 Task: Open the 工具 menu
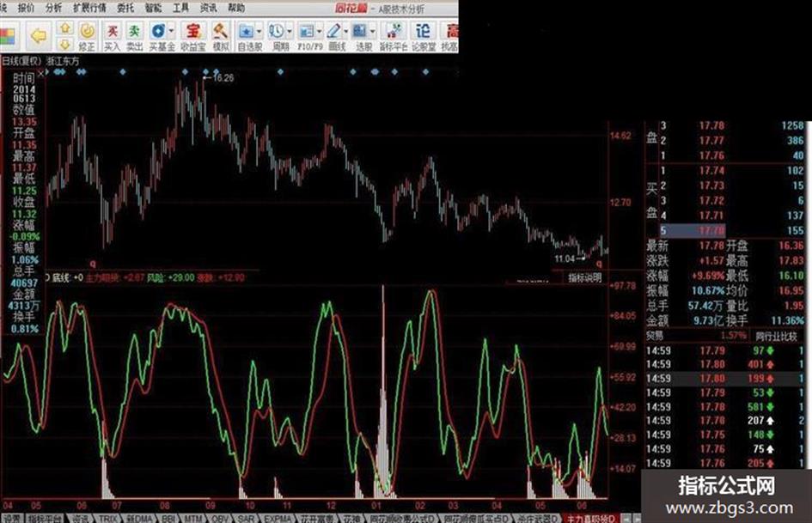[180, 8]
